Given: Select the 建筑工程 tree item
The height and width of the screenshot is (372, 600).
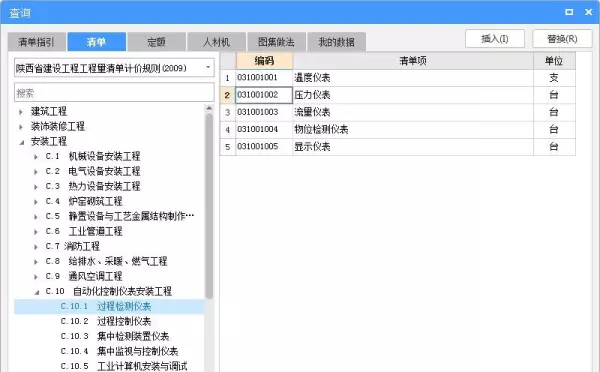Looking at the screenshot, I should click(49, 111).
